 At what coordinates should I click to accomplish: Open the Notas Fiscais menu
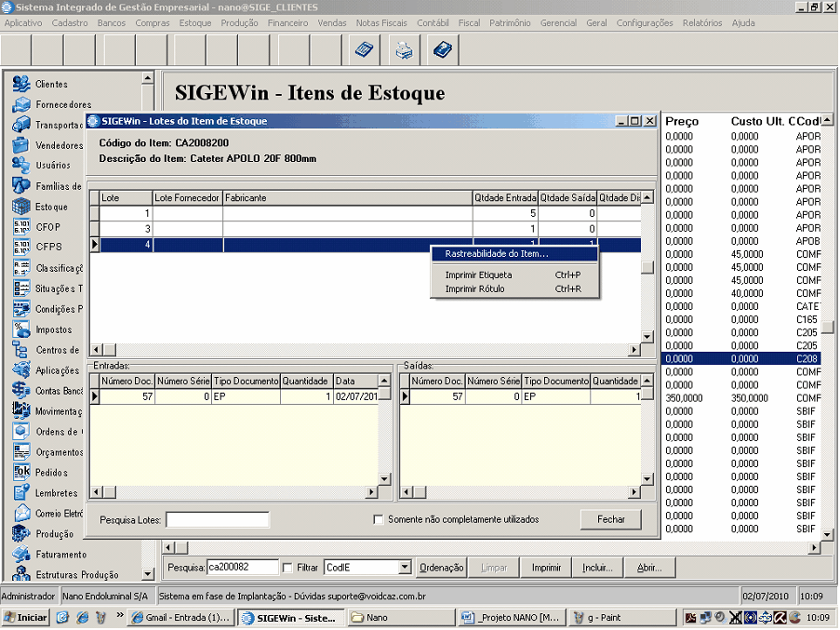click(381, 23)
